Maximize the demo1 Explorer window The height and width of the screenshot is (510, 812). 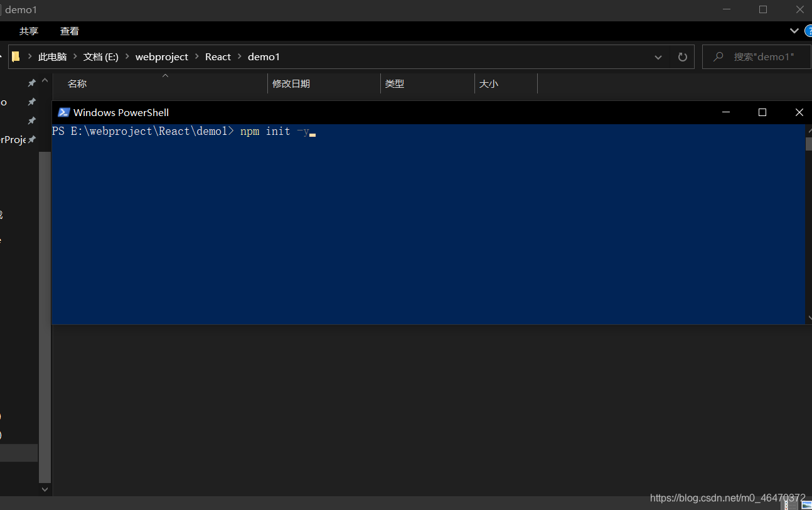(x=762, y=9)
